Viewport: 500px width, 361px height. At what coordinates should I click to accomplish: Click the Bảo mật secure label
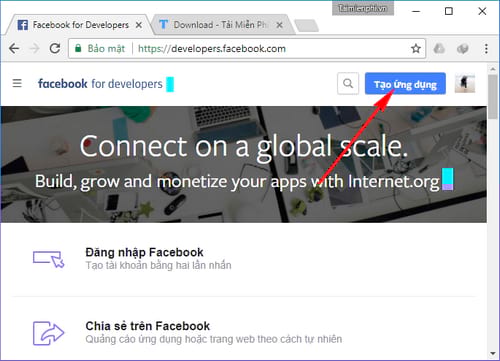coord(106,49)
